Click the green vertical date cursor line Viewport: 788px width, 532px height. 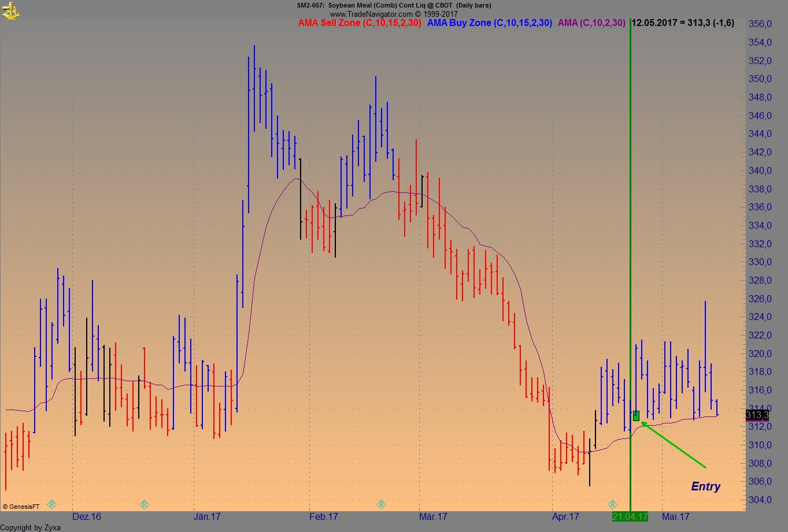[630, 260]
